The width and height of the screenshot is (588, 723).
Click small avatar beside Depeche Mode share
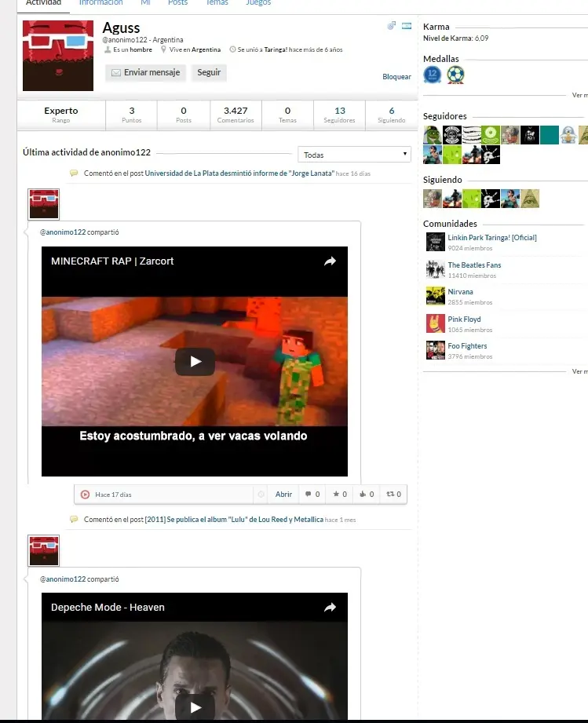(44, 550)
